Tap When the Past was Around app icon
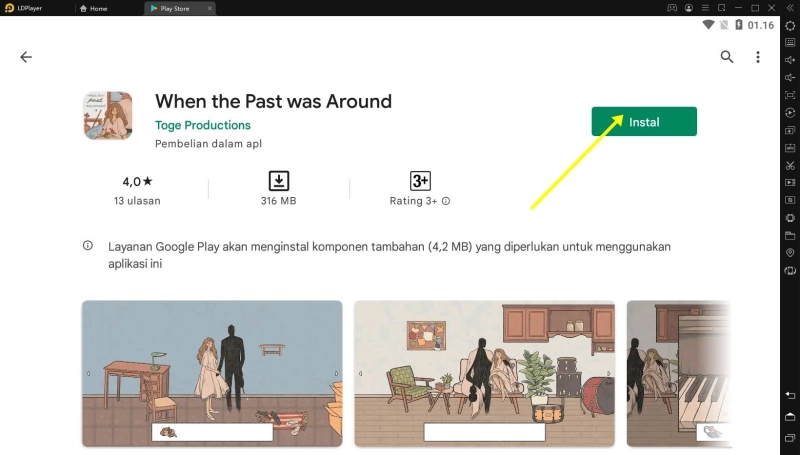The image size is (800, 455). [108, 115]
